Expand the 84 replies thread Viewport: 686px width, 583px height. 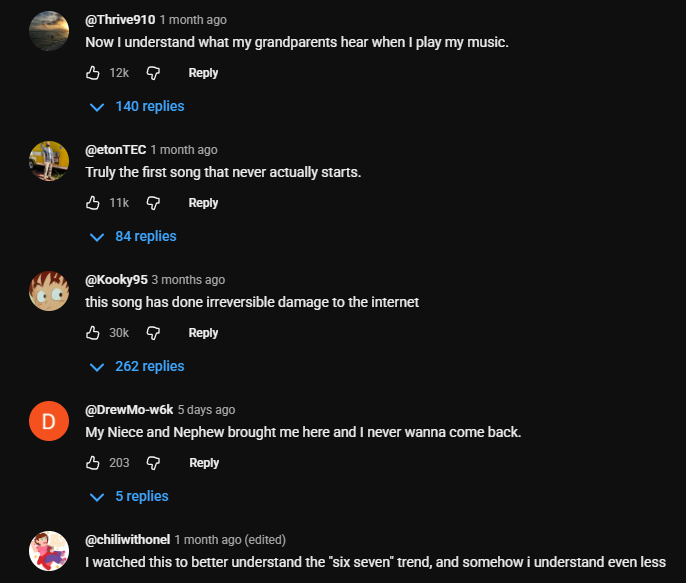(134, 236)
